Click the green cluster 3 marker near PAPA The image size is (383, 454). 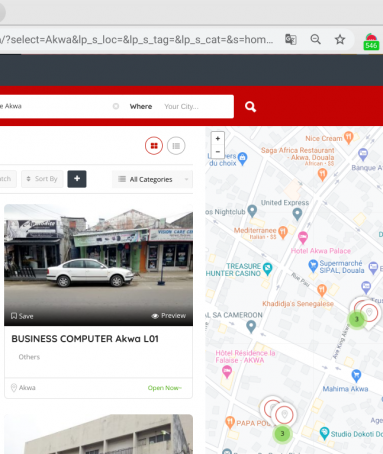(282, 434)
